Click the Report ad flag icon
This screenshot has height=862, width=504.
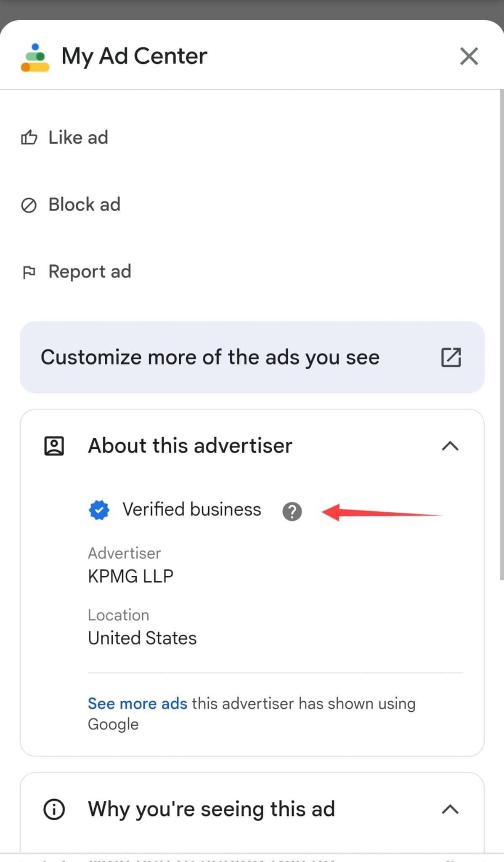pos(29,273)
